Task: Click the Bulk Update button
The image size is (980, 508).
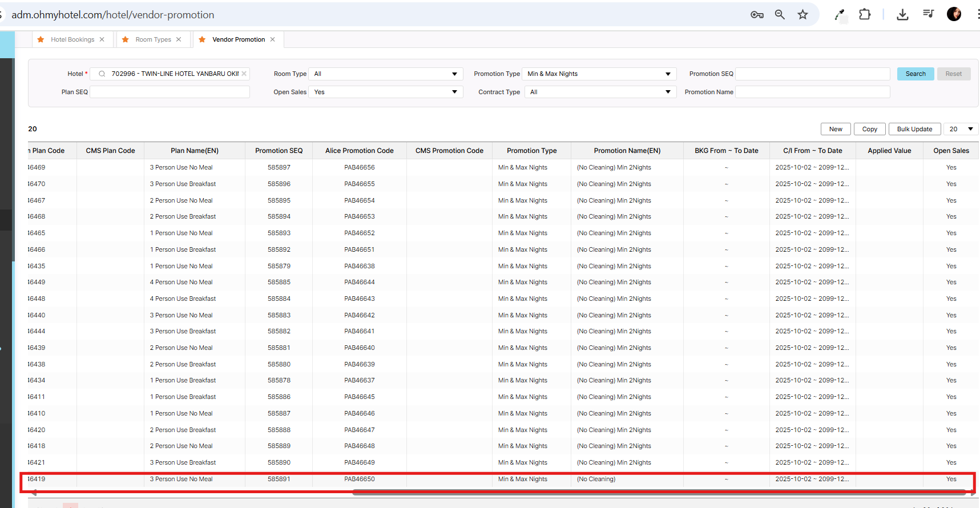Action: tap(914, 129)
